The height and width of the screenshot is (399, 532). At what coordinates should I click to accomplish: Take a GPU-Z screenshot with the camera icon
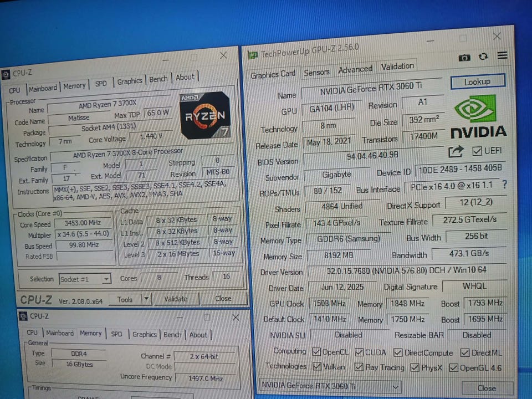464,58
